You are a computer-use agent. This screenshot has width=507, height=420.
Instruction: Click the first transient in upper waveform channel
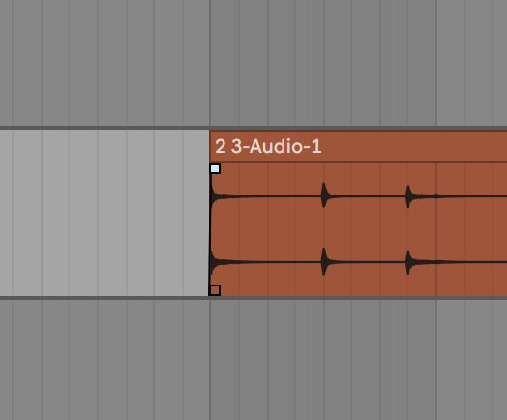[x=213, y=195]
